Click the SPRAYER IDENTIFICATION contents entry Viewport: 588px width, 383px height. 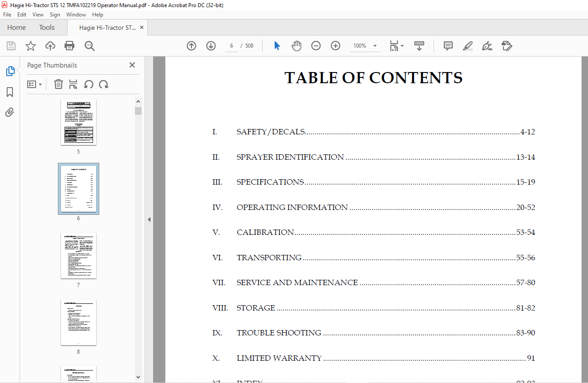[x=373, y=157]
